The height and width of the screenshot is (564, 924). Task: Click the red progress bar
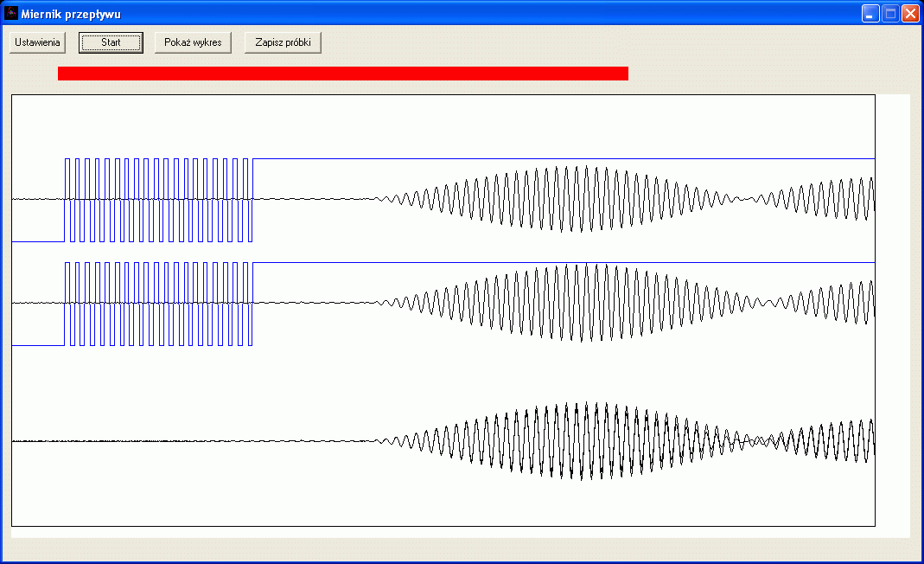click(x=343, y=74)
